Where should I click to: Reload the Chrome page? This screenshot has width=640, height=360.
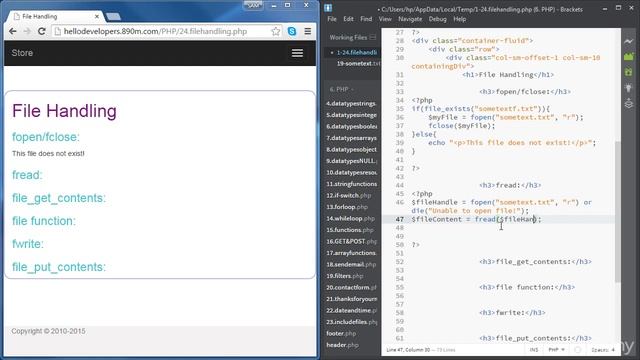(x=41, y=31)
